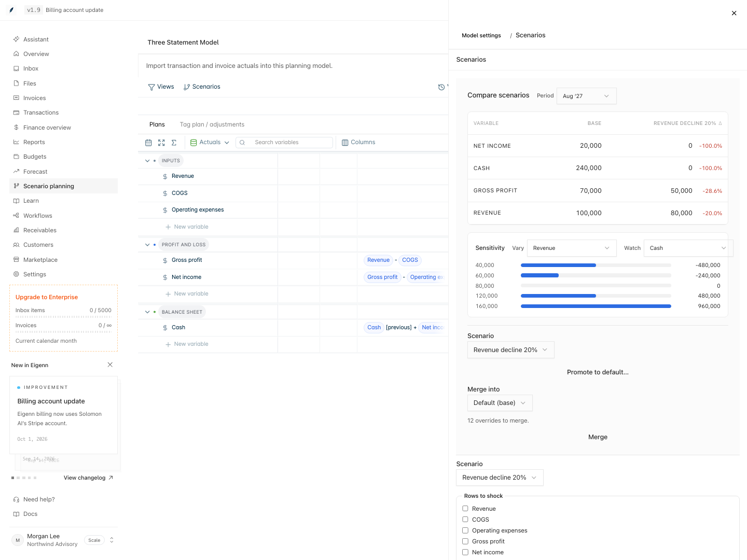This screenshot has width=747, height=560.
Task: Tick the Operating expenses checkbox
Action: click(465, 530)
